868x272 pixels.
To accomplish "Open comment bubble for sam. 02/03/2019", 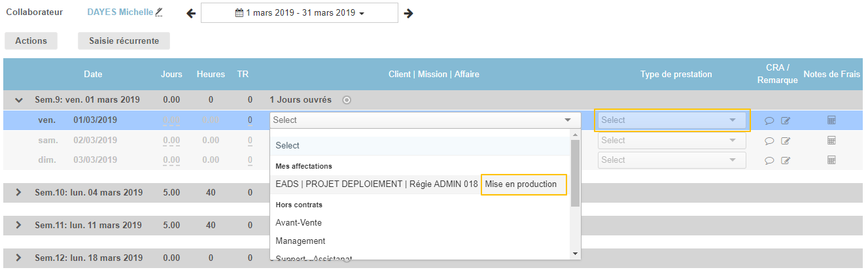I will [770, 141].
